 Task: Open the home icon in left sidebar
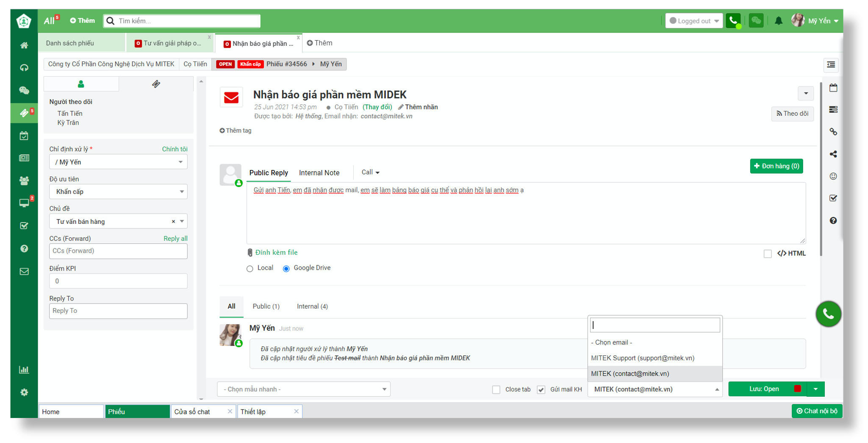(x=24, y=45)
